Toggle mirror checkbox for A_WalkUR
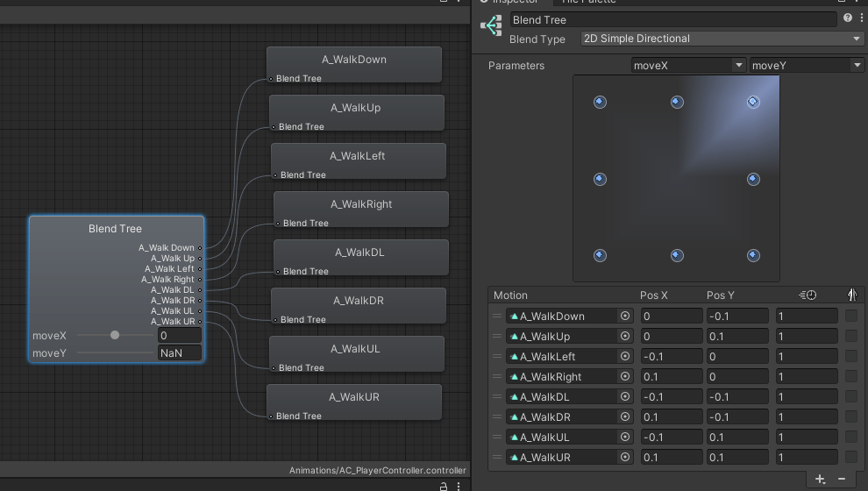The image size is (868, 491). point(851,457)
